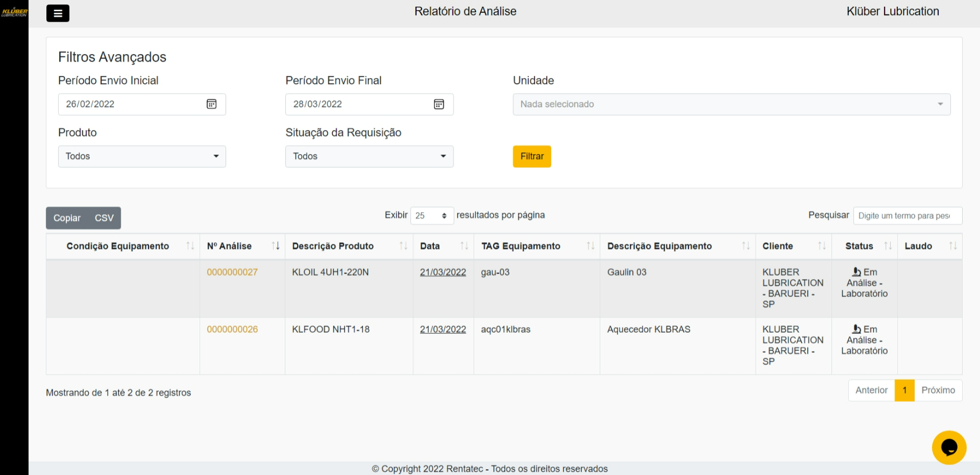
Task: Sort by Condição Equipamento column
Action: click(x=123, y=246)
